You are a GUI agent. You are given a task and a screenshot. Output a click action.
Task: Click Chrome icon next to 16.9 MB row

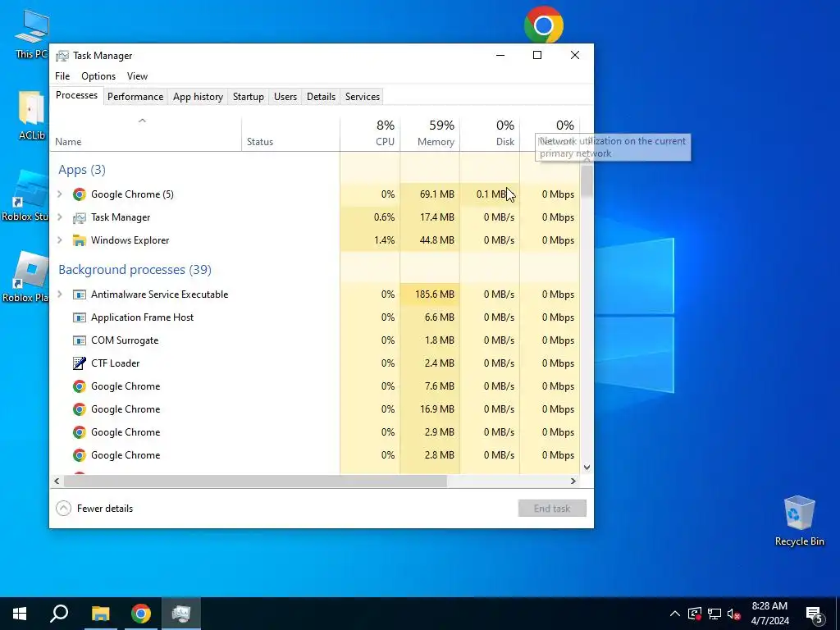click(80, 409)
